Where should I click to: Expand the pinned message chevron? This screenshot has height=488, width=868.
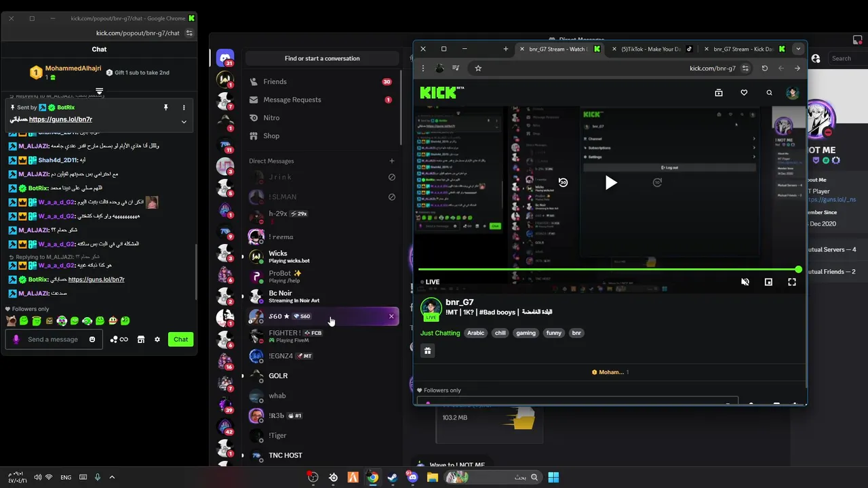pyautogui.click(x=184, y=122)
